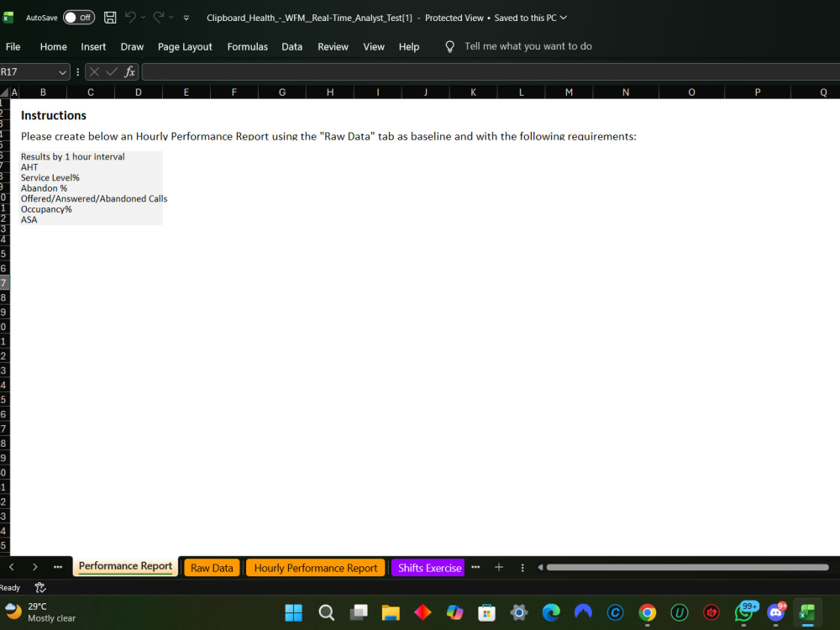This screenshot has height=630, width=840.
Task: Select the Performance Report sheet tab
Action: [125, 566]
